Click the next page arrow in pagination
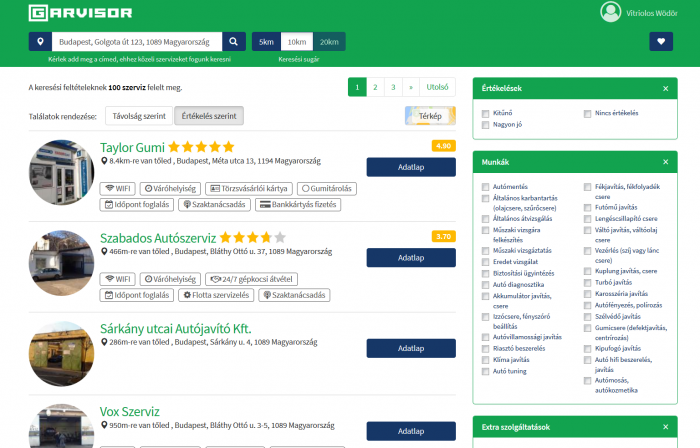 point(409,87)
